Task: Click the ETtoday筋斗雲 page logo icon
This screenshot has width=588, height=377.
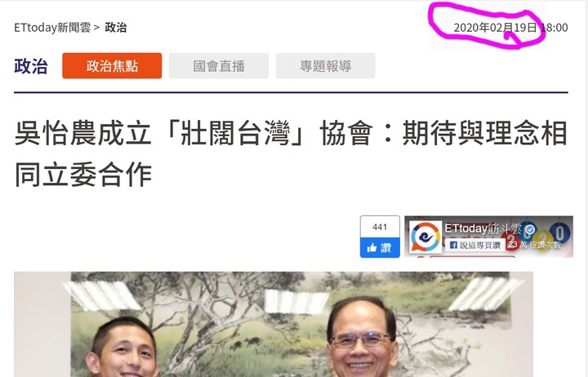Action: pyautogui.click(x=425, y=237)
